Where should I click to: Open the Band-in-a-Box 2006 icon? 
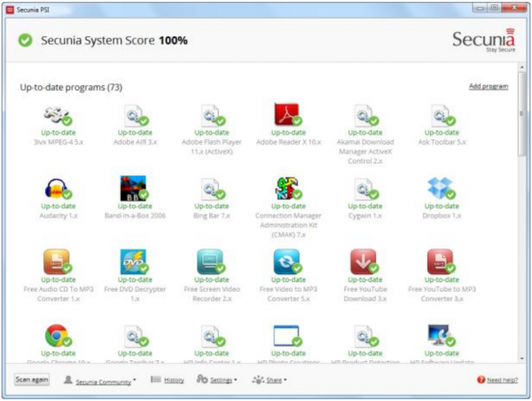(132, 188)
